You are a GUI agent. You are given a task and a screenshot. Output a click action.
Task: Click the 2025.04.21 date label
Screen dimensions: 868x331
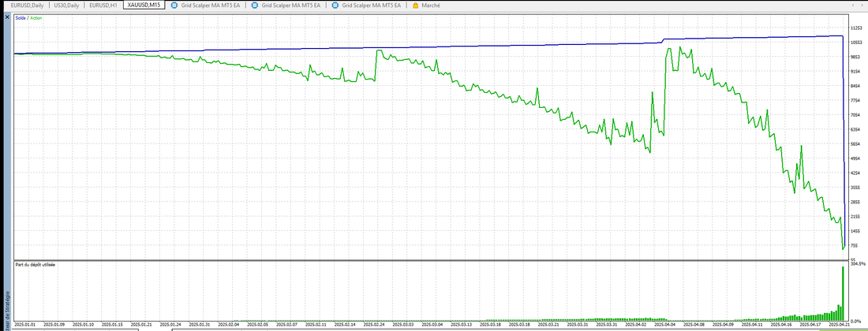(840, 325)
